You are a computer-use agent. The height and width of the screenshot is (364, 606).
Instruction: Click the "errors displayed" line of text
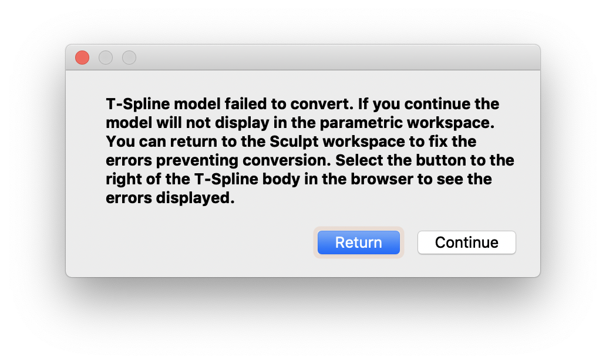[170, 198]
